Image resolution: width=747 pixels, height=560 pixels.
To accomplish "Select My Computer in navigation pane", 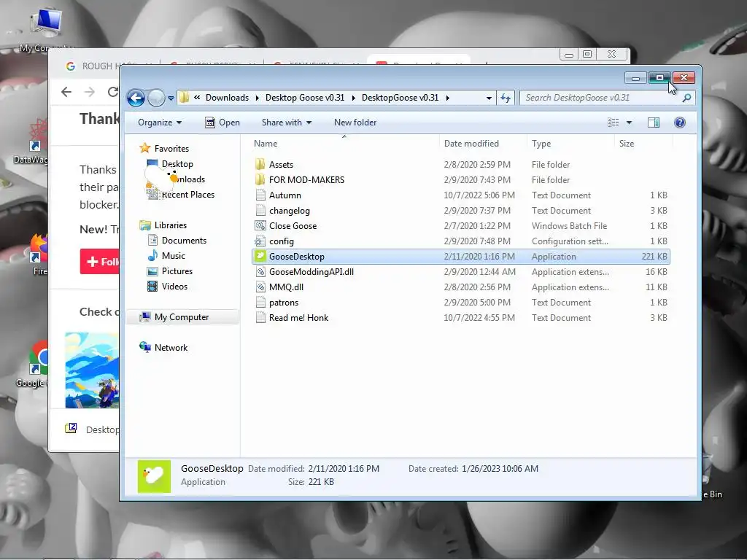I will [182, 317].
